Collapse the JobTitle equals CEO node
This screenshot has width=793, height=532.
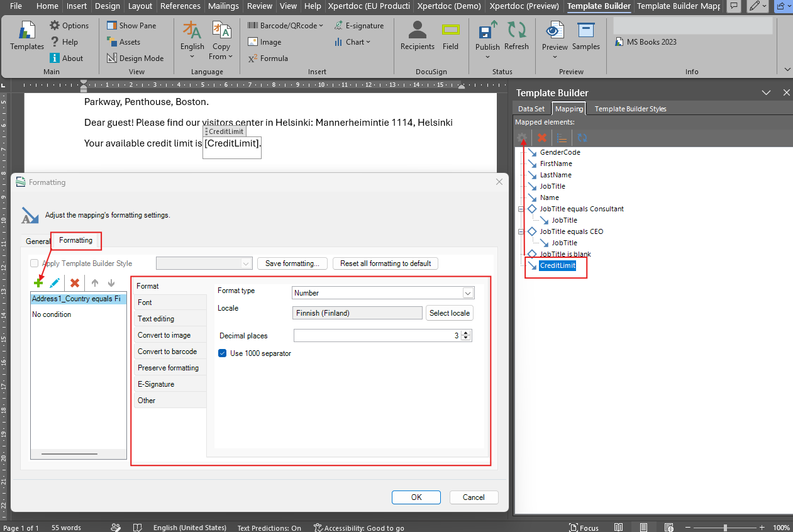tap(521, 231)
